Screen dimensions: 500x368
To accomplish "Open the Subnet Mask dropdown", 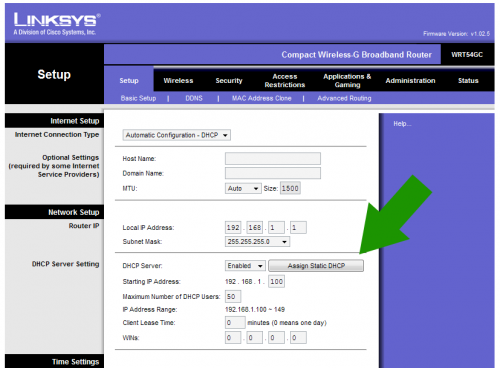I will tap(257, 242).
